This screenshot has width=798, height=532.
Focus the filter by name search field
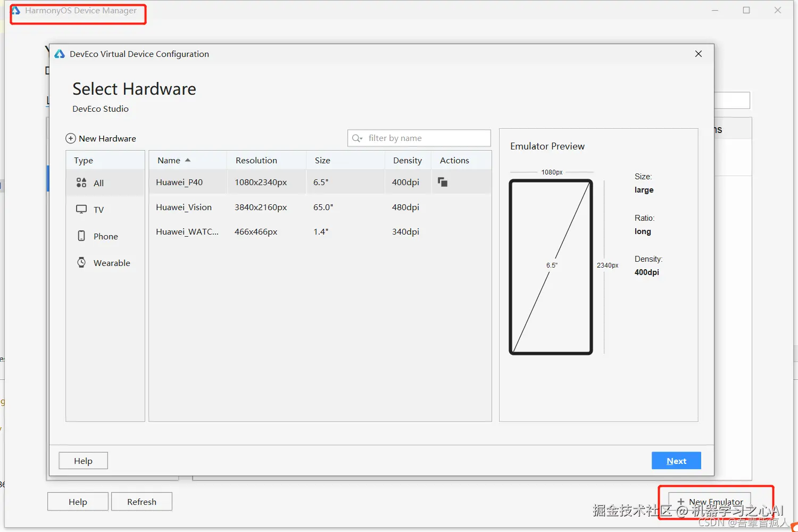[419, 138]
